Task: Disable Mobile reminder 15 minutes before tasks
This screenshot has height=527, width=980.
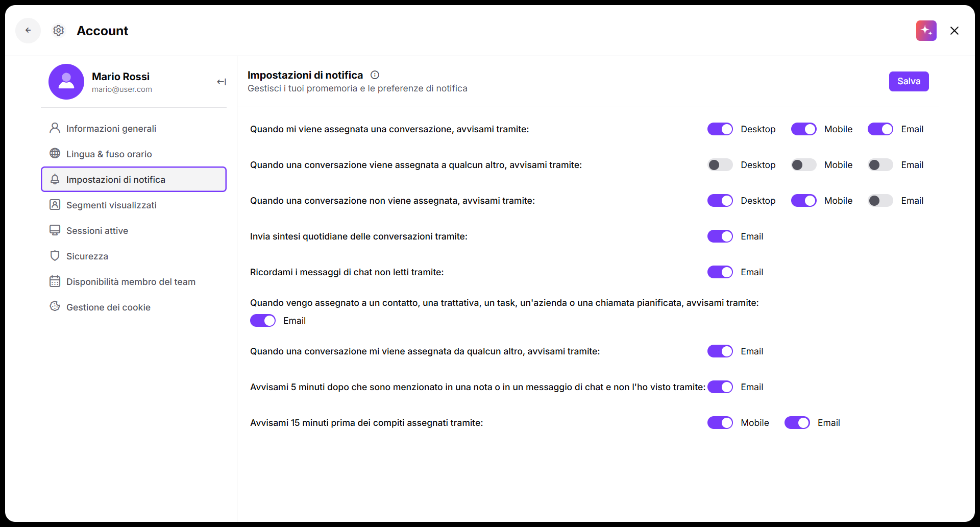Action: click(x=720, y=423)
